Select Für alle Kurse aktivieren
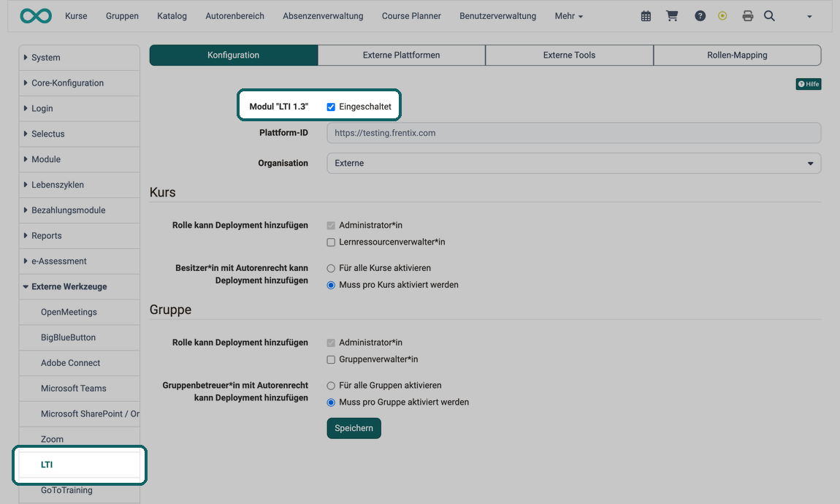 [331, 268]
